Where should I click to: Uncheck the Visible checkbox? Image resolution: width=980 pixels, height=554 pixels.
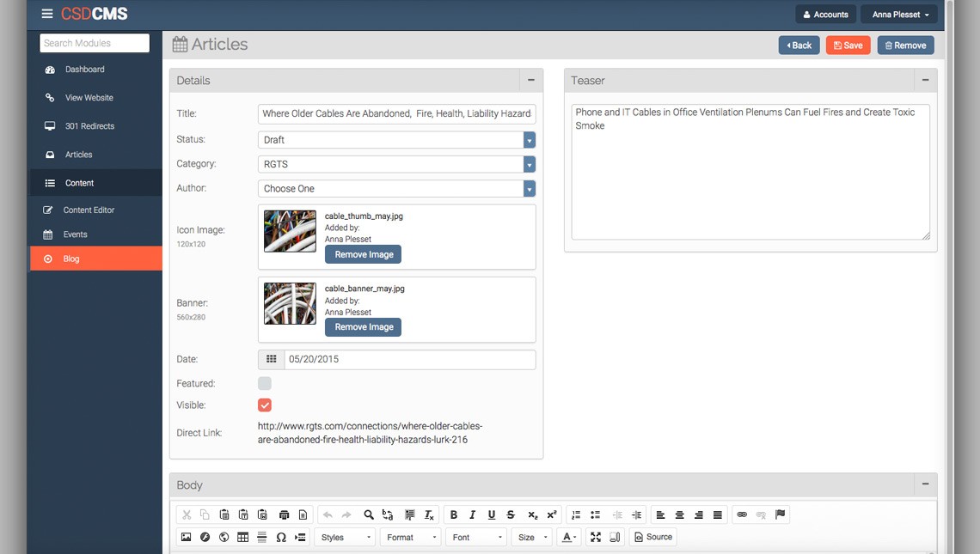click(x=265, y=405)
